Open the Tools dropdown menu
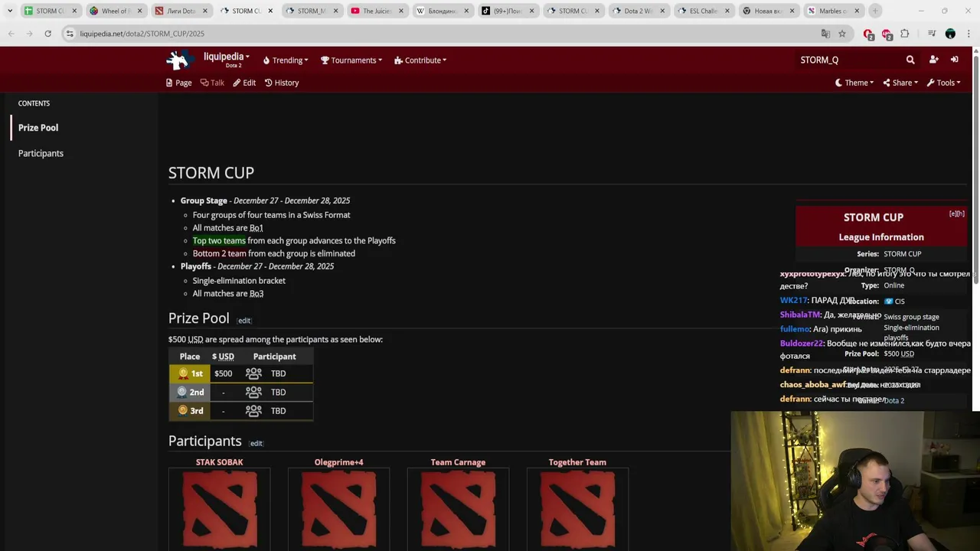This screenshot has width=980, height=551. click(943, 83)
